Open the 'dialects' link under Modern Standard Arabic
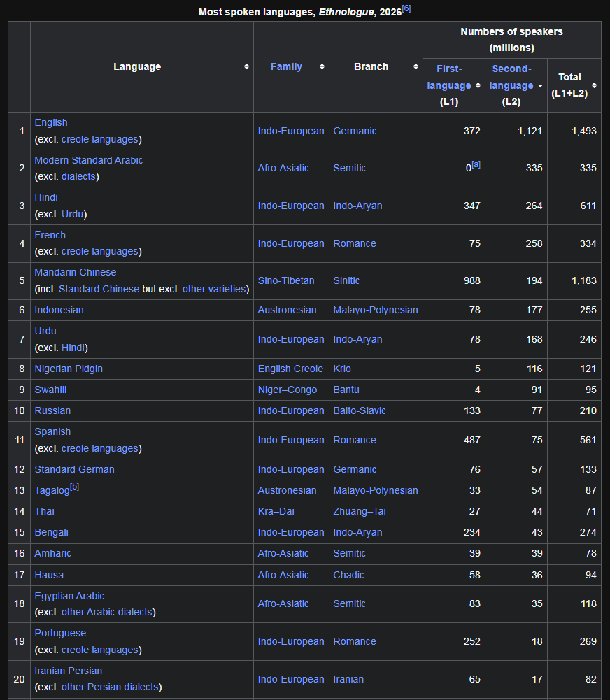610x700 pixels. 78,176
